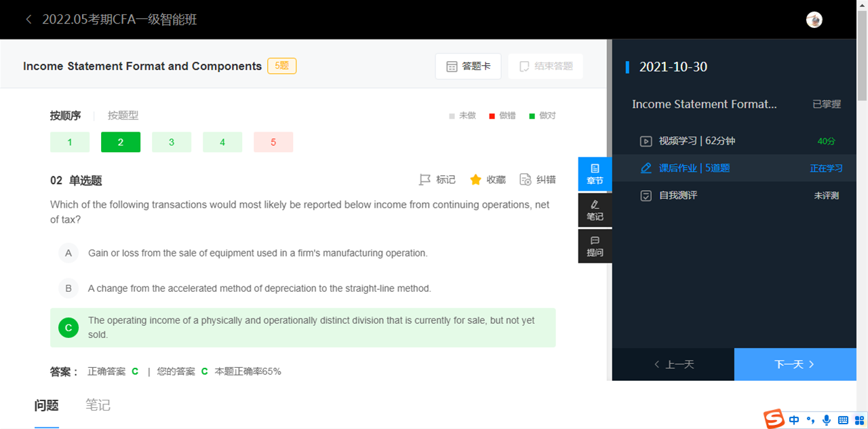868x429 pixels.
Task: Click the 5题 count badge
Action: pos(282,66)
